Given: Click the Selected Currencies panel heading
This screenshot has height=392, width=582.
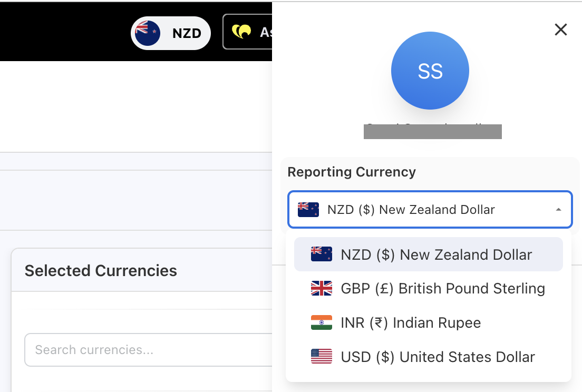Looking at the screenshot, I should coord(101,271).
